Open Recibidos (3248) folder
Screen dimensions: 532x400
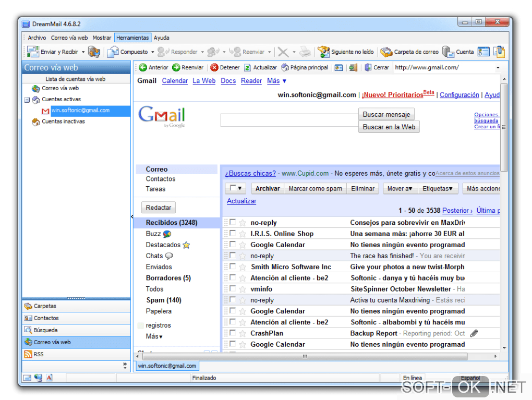pos(172,223)
